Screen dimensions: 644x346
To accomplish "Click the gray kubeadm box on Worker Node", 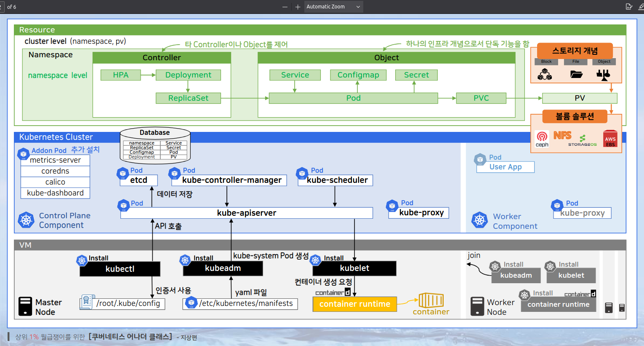I will (516, 276).
